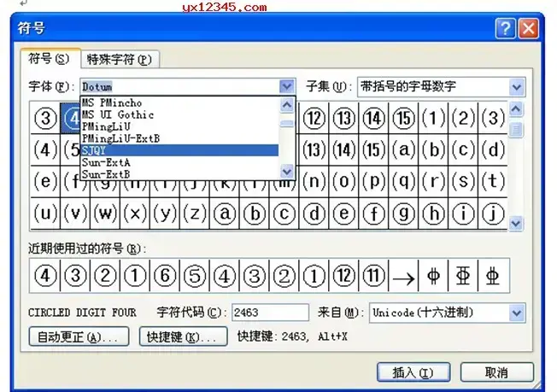The height and width of the screenshot is (392, 557).
Task: Choose MS UI Gothic in font list
Action: pyautogui.click(x=179, y=114)
